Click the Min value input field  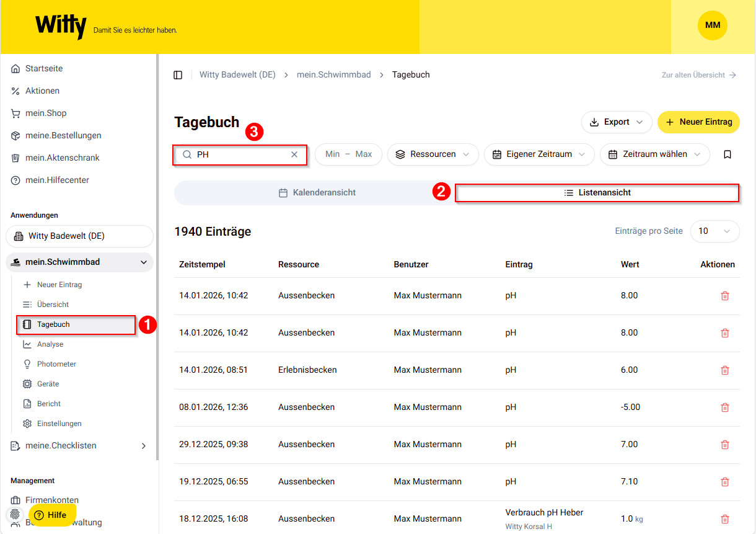pos(333,154)
